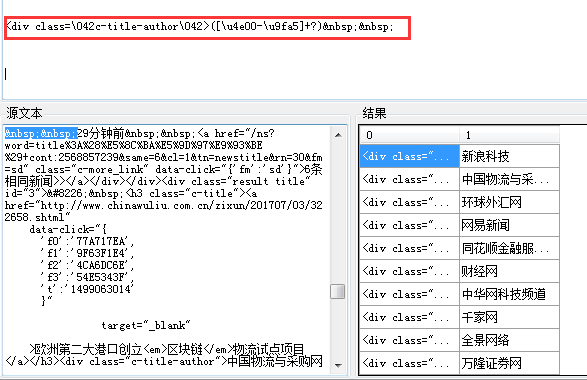This screenshot has width=587, height=380.
Task: Select result cell 网易新闻
Action: 510,225
